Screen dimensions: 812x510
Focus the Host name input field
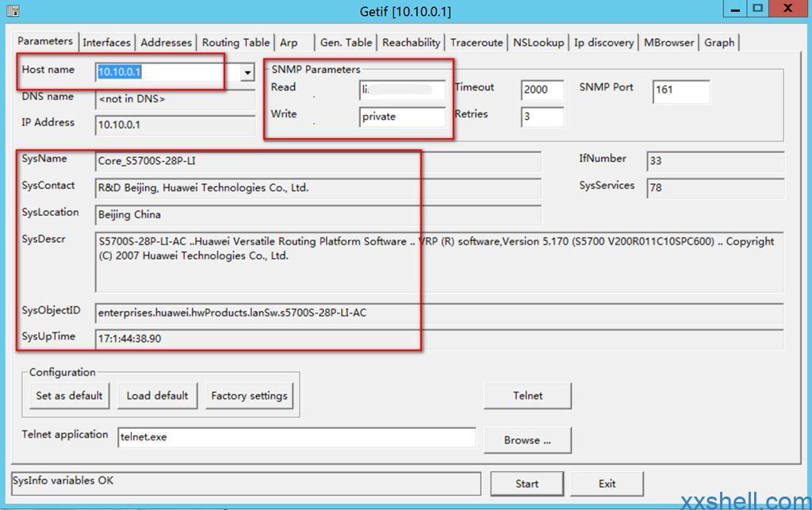[168, 72]
